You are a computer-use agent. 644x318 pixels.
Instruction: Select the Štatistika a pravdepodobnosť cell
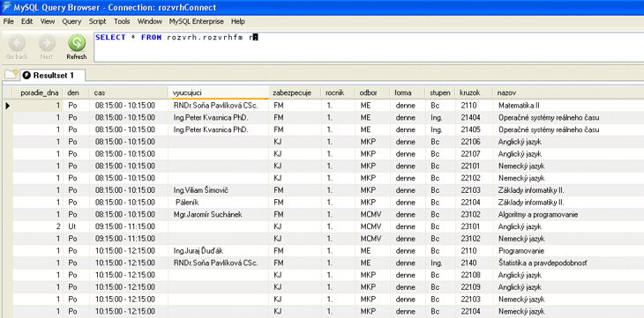pos(568,263)
